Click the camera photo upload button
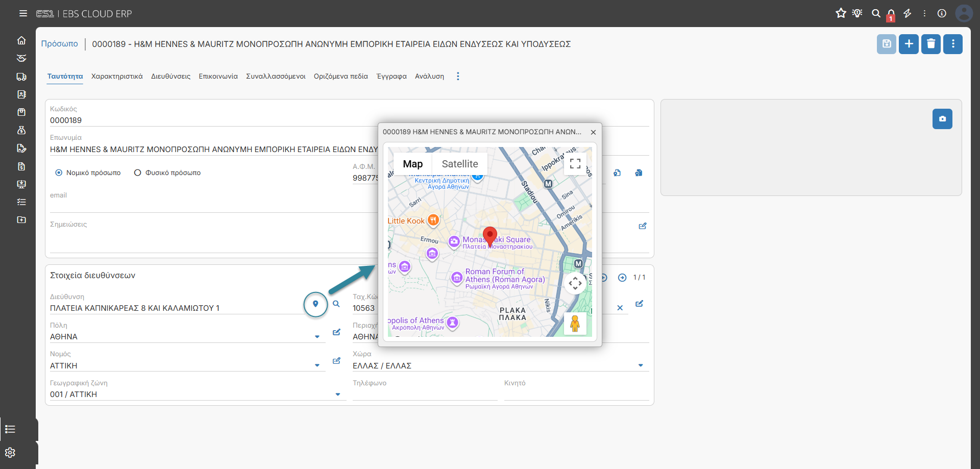980x469 pixels. click(942, 119)
